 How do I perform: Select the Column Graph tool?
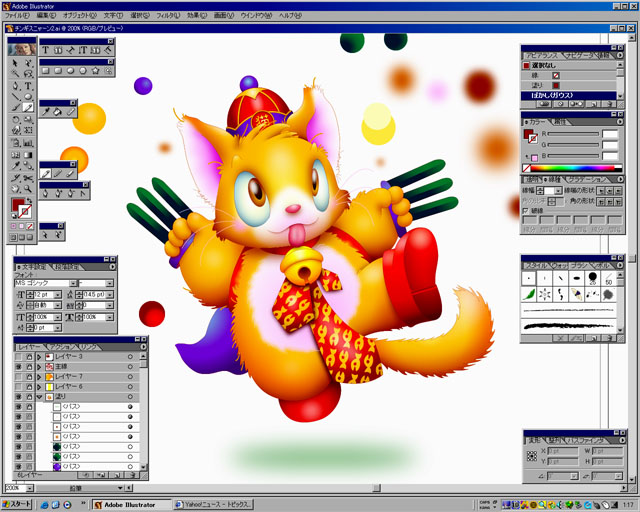(28, 143)
